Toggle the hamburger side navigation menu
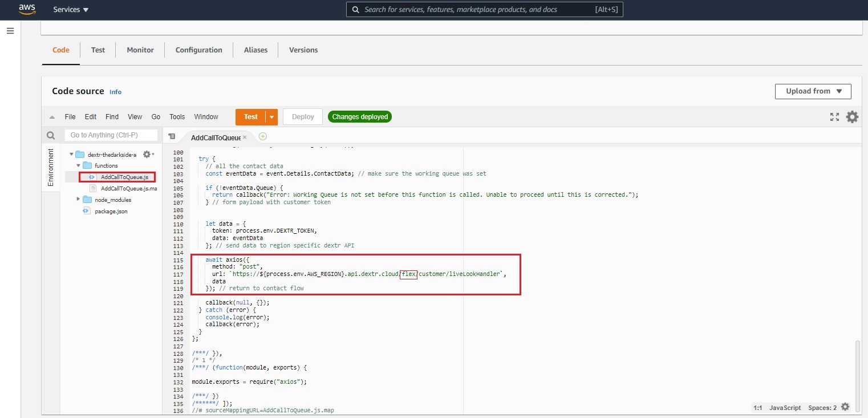The width and height of the screenshot is (868, 418). click(x=10, y=31)
